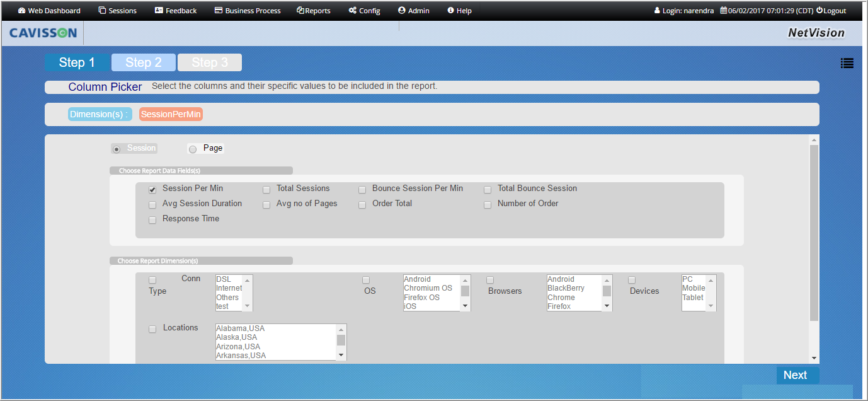Open the Config menu

pyautogui.click(x=364, y=11)
